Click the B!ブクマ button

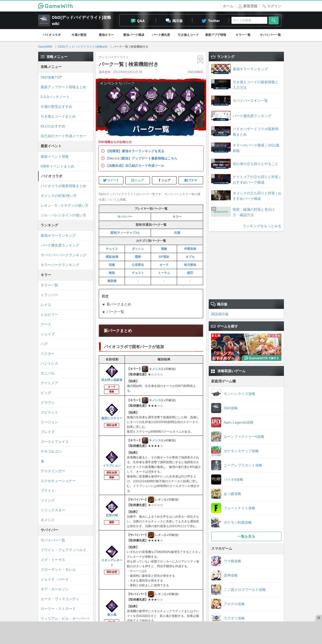[x=191, y=180]
